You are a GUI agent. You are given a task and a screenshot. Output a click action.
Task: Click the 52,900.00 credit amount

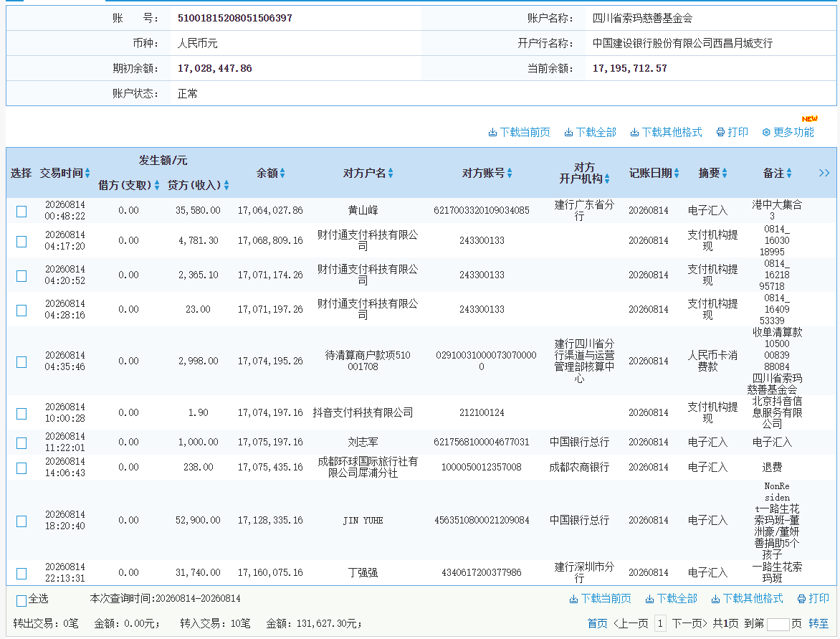(x=199, y=521)
